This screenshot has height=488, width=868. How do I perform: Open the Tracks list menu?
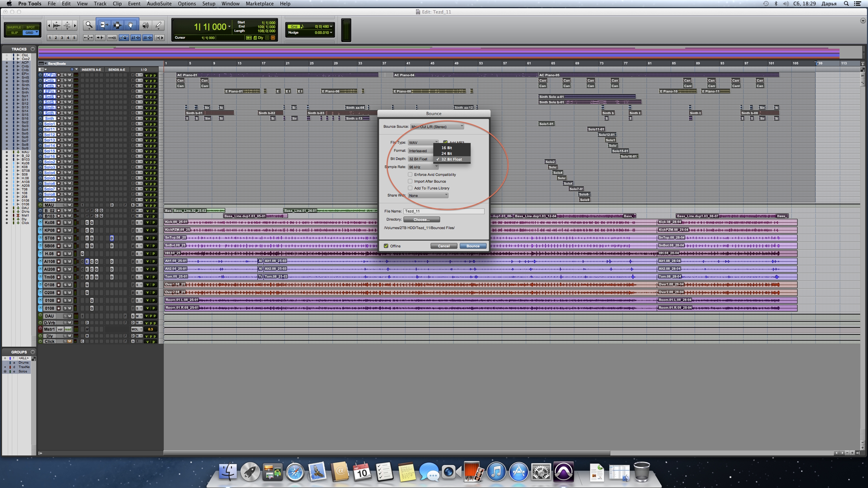[33, 49]
